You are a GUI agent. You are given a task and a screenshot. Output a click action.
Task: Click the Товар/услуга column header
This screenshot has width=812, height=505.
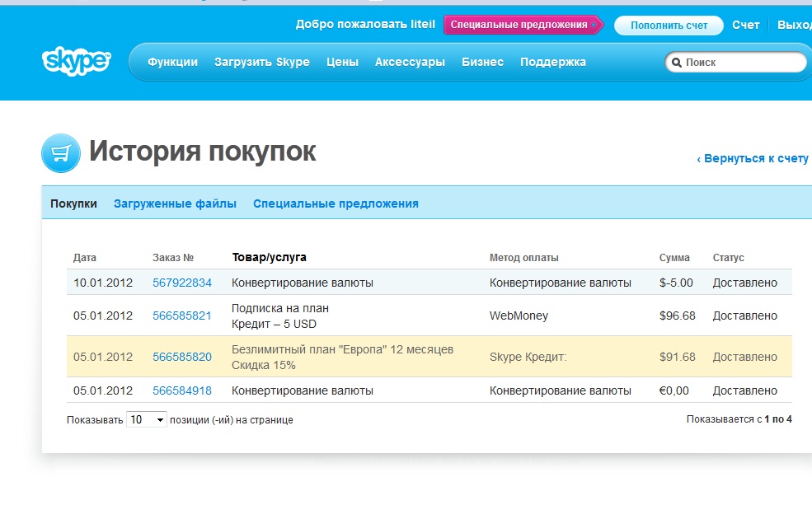(270, 257)
